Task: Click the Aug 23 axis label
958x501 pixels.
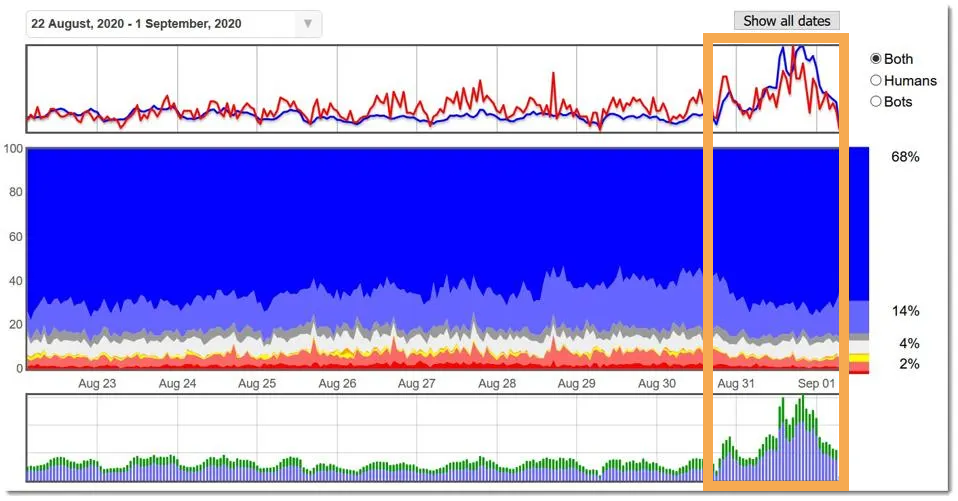Action: click(97, 384)
